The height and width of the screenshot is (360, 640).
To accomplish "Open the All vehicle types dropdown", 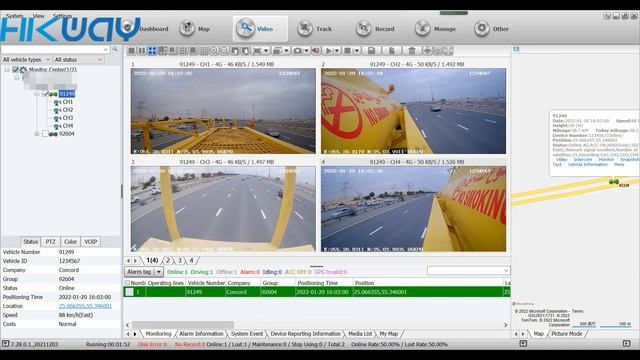I will click(27, 60).
